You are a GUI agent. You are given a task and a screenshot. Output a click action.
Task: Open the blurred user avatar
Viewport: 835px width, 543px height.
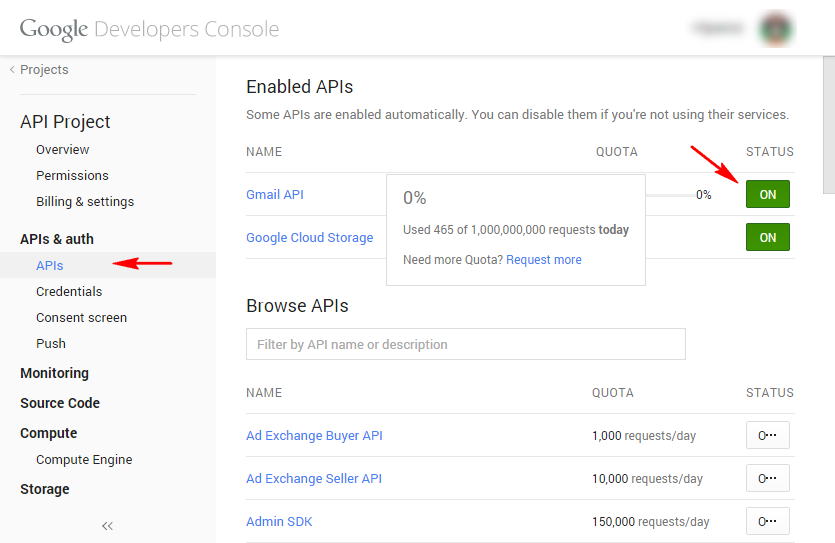coord(776,28)
